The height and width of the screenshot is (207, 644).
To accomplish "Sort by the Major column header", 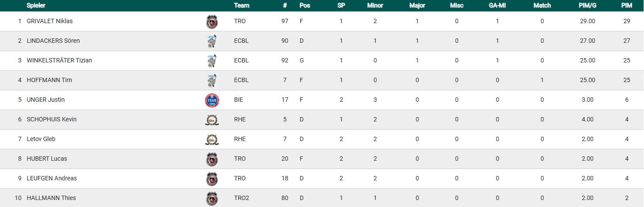I will [417, 6].
